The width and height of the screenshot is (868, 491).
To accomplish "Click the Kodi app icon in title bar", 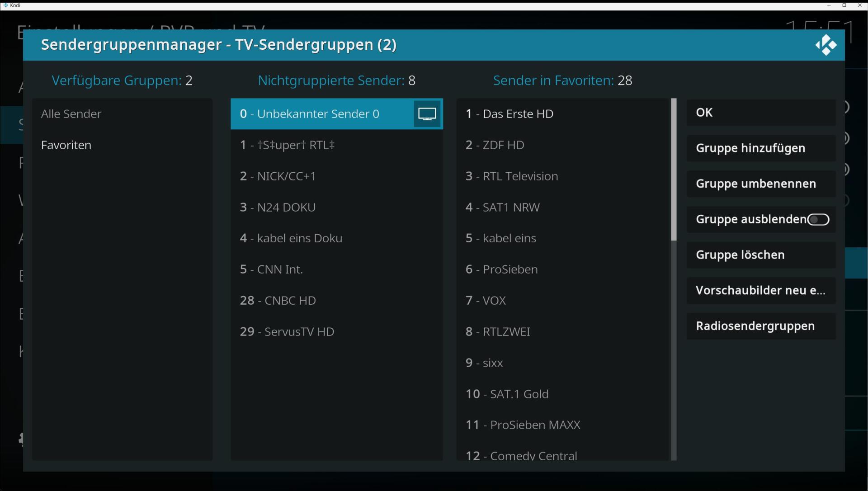I will tap(5, 5).
